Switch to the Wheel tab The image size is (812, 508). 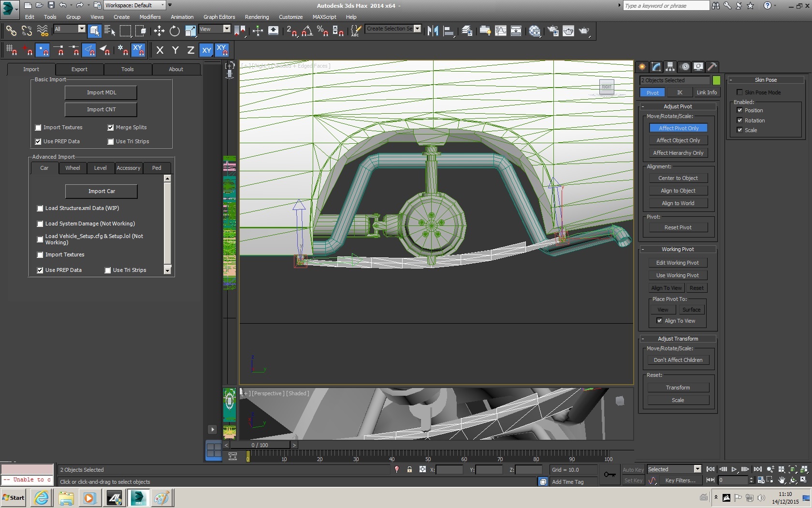(x=72, y=168)
